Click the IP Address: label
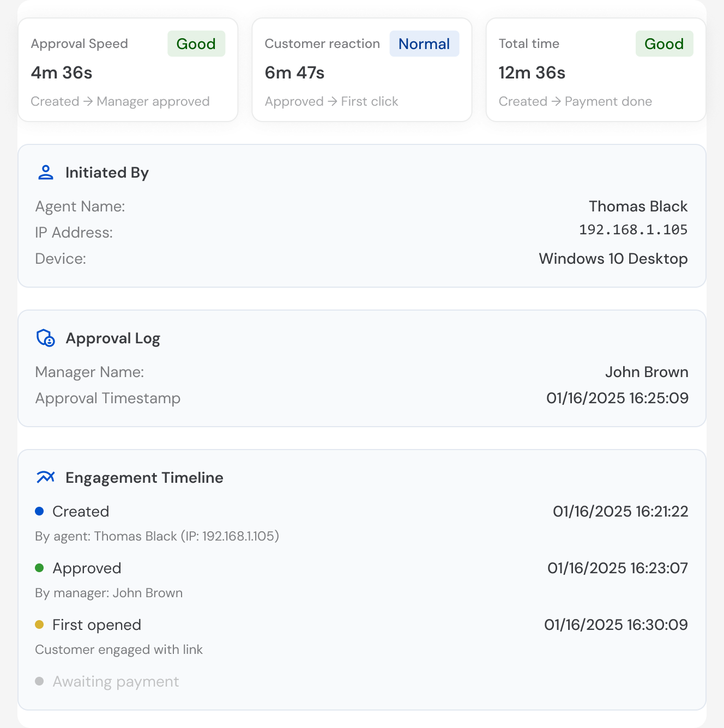The width and height of the screenshot is (724, 728). pos(74,233)
